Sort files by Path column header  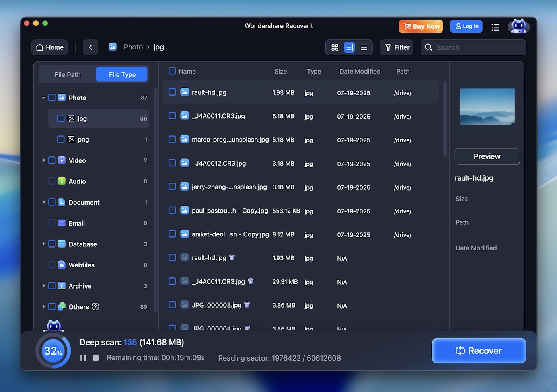point(403,71)
